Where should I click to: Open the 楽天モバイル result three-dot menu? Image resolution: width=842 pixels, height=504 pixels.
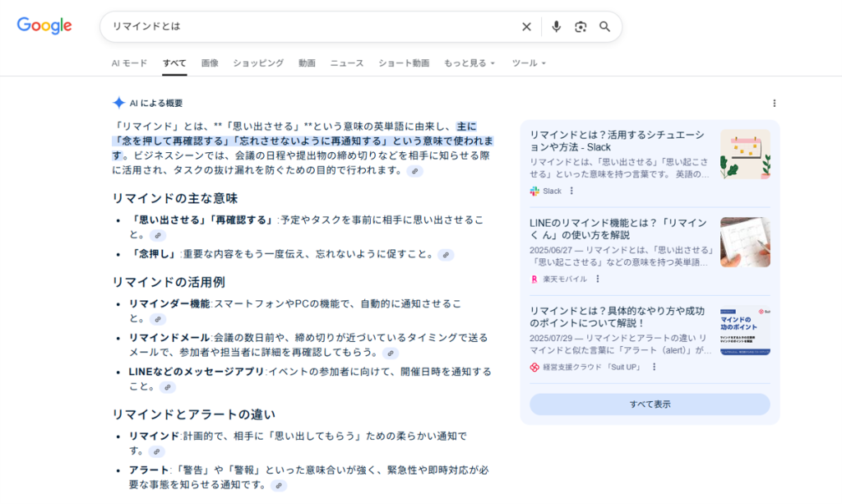coord(598,279)
